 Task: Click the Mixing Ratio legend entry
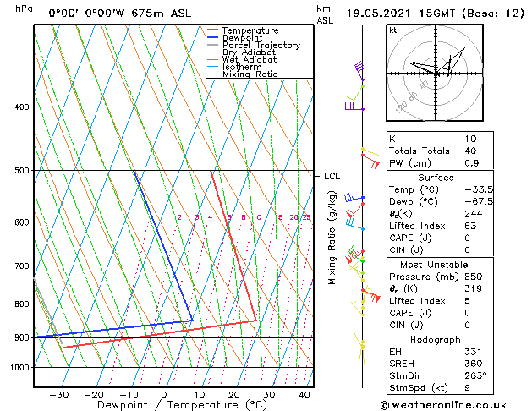point(250,74)
